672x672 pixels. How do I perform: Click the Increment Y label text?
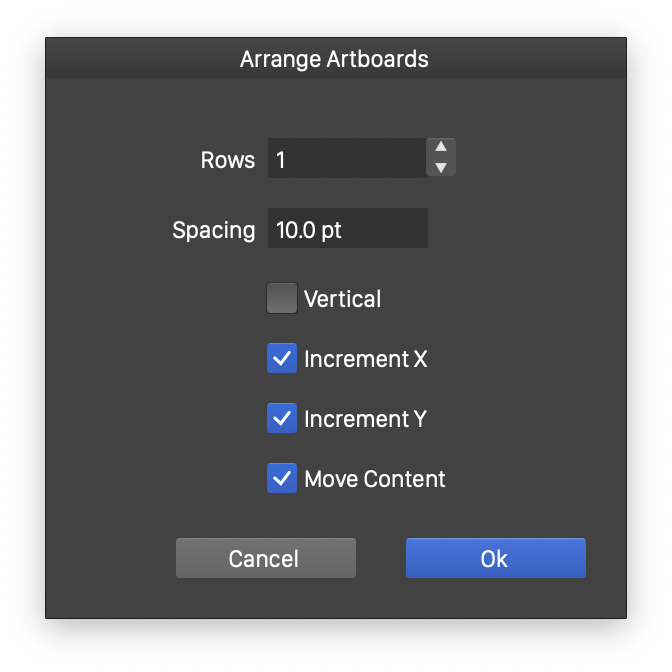click(365, 419)
